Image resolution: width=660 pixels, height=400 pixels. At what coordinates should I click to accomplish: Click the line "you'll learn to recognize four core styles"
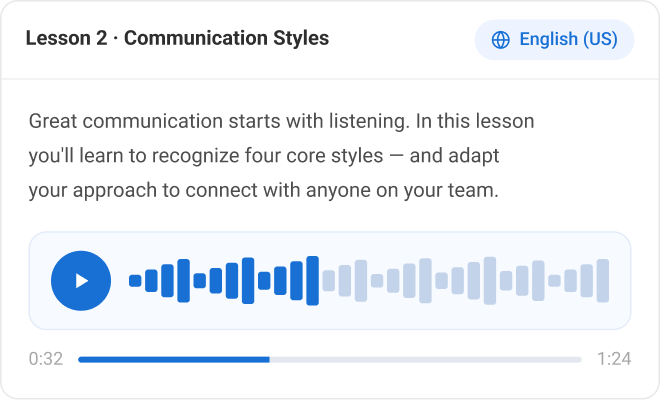tap(206, 156)
